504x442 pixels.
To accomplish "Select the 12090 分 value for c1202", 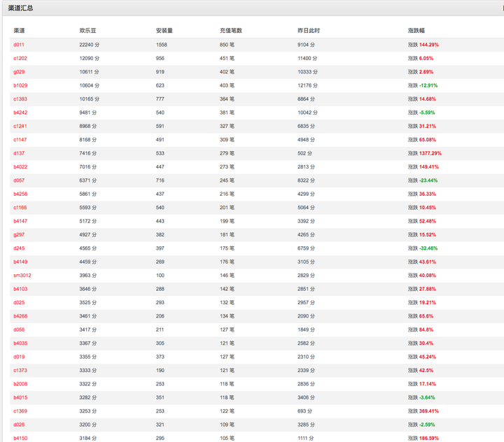I will (90, 58).
